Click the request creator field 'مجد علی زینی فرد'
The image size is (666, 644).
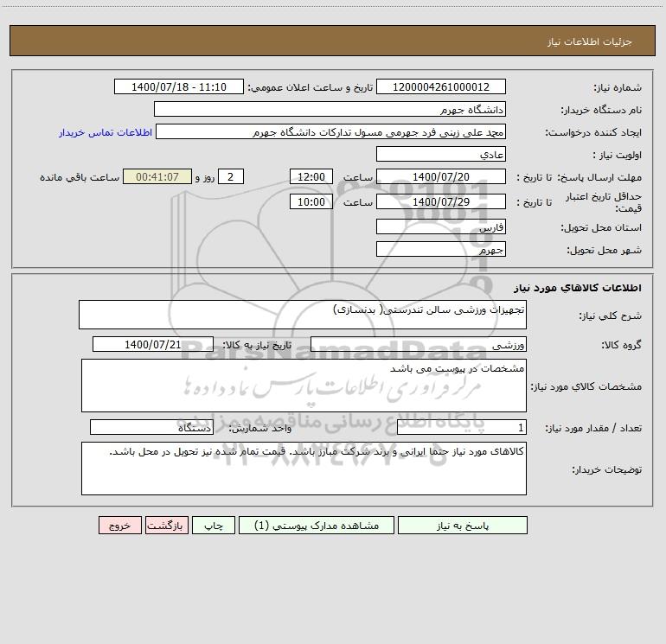click(330, 131)
